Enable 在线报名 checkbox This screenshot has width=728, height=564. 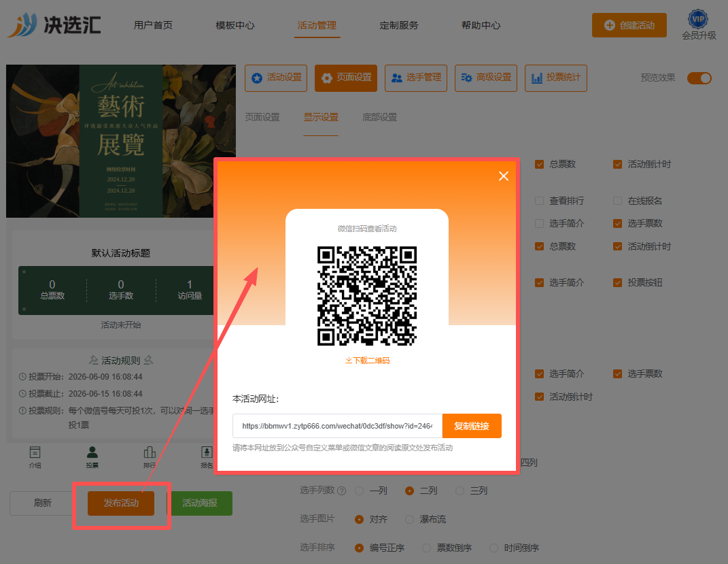click(617, 201)
